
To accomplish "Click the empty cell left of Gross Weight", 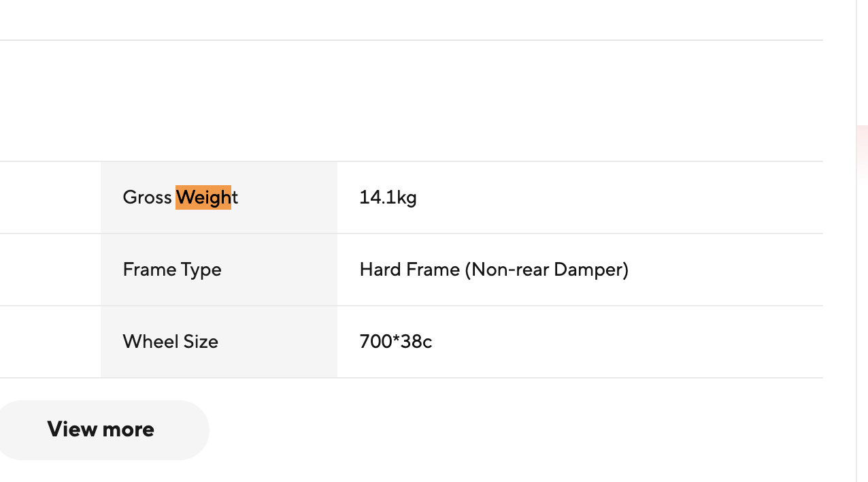I will (x=50, y=197).
